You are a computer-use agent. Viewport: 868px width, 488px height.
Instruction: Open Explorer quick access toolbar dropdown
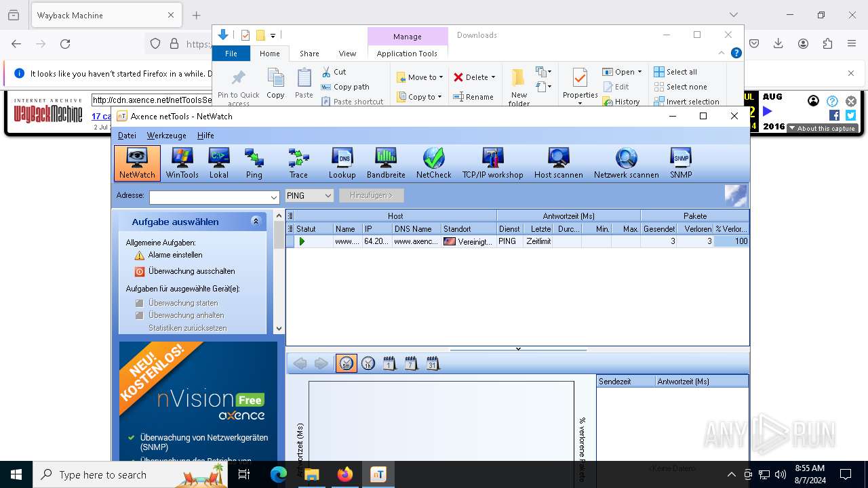(x=273, y=35)
